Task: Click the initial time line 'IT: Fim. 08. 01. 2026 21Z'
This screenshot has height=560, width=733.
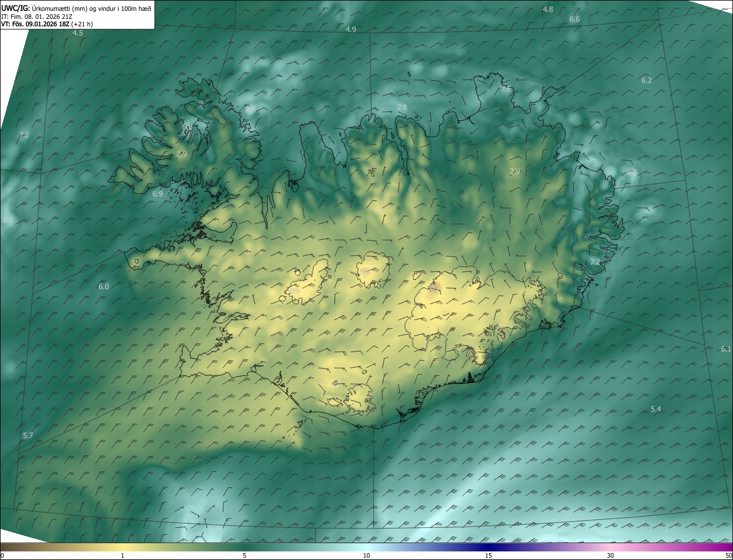Action: [37, 17]
